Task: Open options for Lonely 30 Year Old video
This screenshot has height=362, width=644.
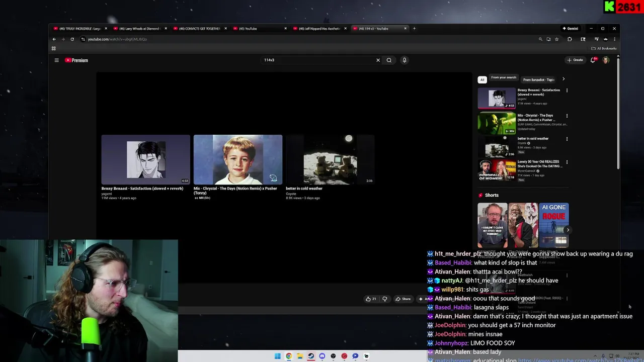Action: pyautogui.click(x=567, y=162)
